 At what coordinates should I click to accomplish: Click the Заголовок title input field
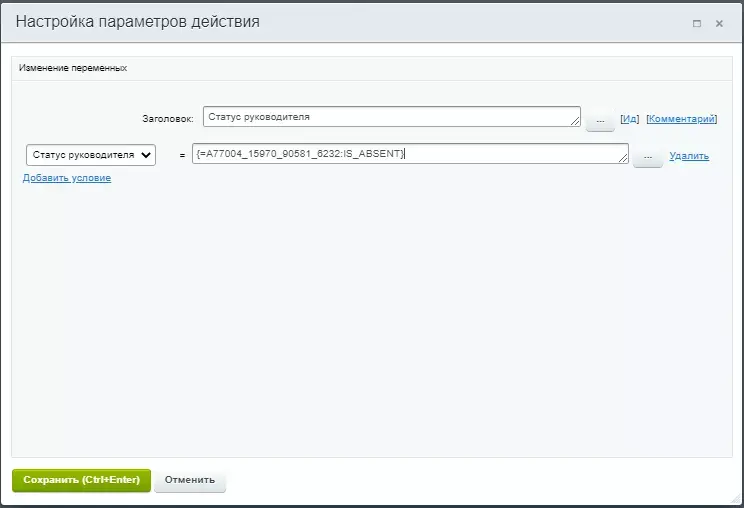click(x=391, y=117)
